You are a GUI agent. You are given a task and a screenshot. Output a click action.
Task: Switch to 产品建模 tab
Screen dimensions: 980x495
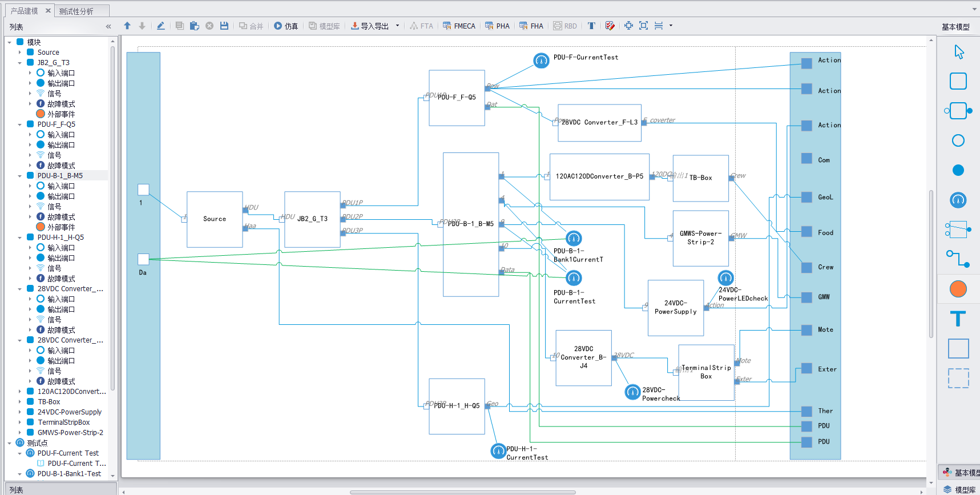click(x=24, y=11)
